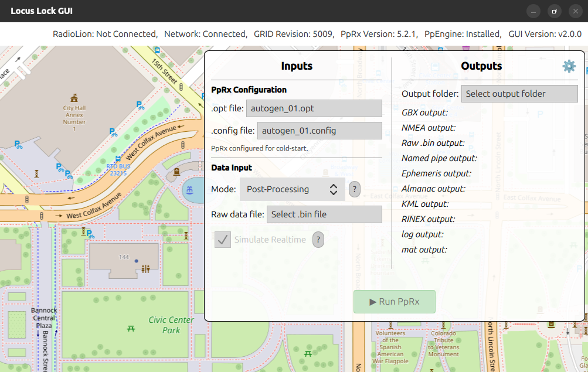Click "RadioLion: Not Connected" status text
Image resolution: width=588 pixels, height=372 pixels.
click(104, 34)
